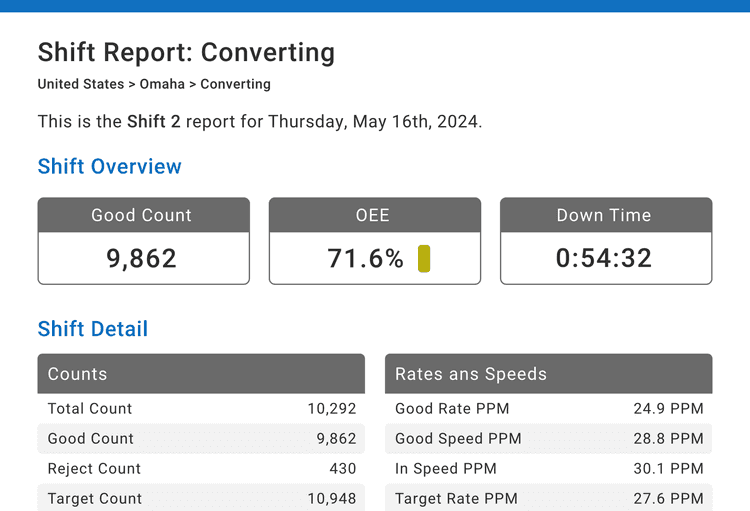The height and width of the screenshot is (511, 750).
Task: Select the Rates ans Speeds table header
Action: coord(548,374)
